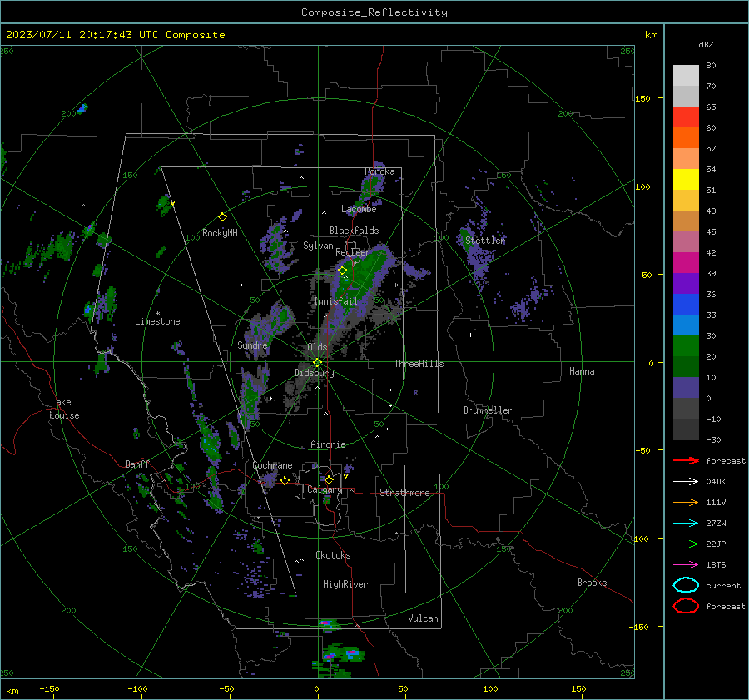The height and width of the screenshot is (700, 749).
Task: Select the white 04DK arrow legend icon
Action: 686,482
